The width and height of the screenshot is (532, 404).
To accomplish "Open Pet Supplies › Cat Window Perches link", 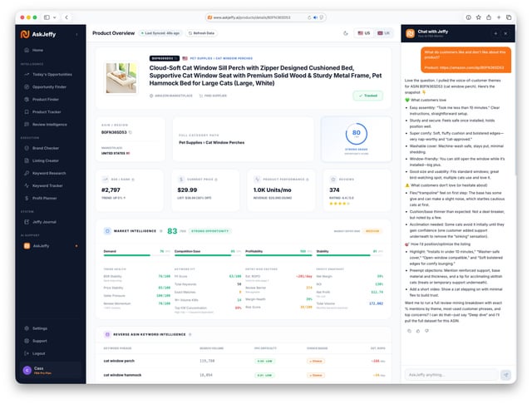I will (221, 58).
